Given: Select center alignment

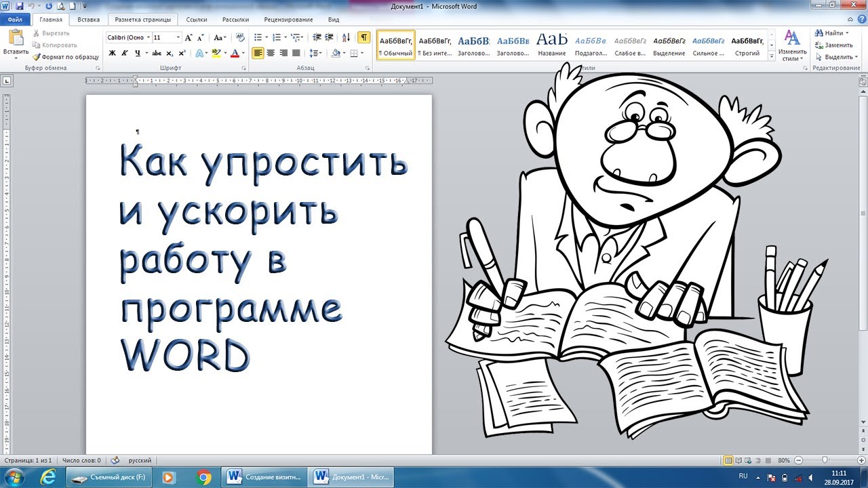Looking at the screenshot, I should pyautogui.click(x=271, y=53).
